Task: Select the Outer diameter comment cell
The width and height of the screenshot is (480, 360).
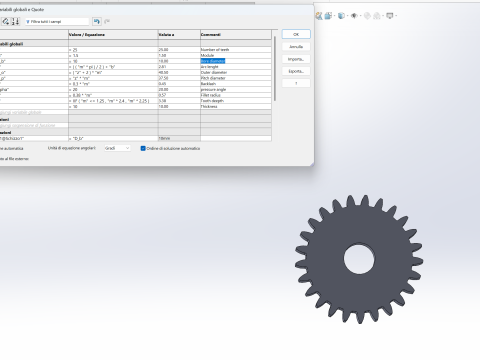Action: click(x=236, y=72)
